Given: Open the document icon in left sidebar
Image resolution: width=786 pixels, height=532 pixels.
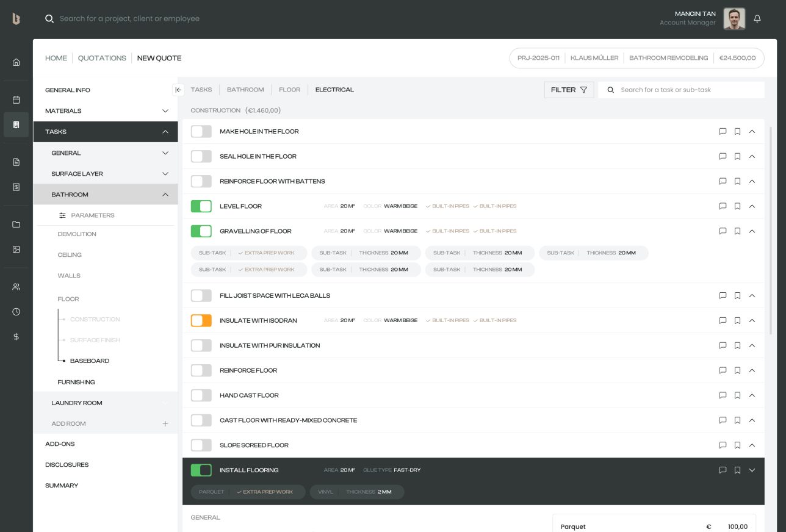Looking at the screenshot, I should point(16,162).
